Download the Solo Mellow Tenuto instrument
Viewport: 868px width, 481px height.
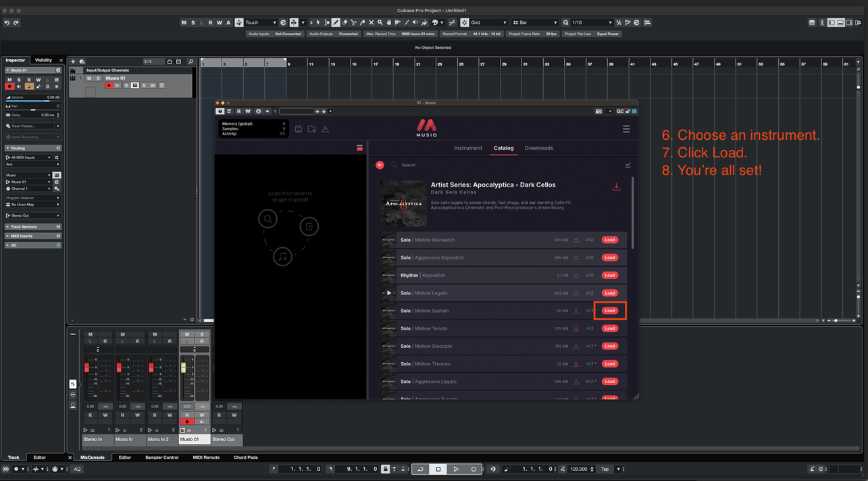576,328
